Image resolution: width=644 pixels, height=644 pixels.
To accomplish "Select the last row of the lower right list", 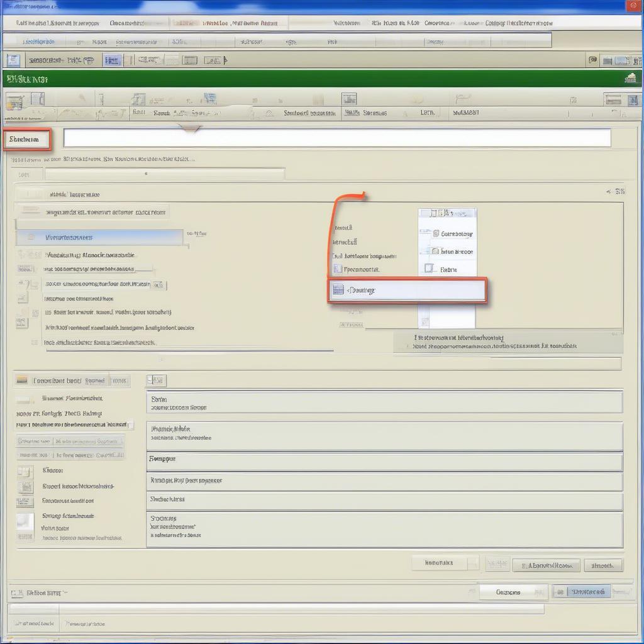I will tap(384, 529).
